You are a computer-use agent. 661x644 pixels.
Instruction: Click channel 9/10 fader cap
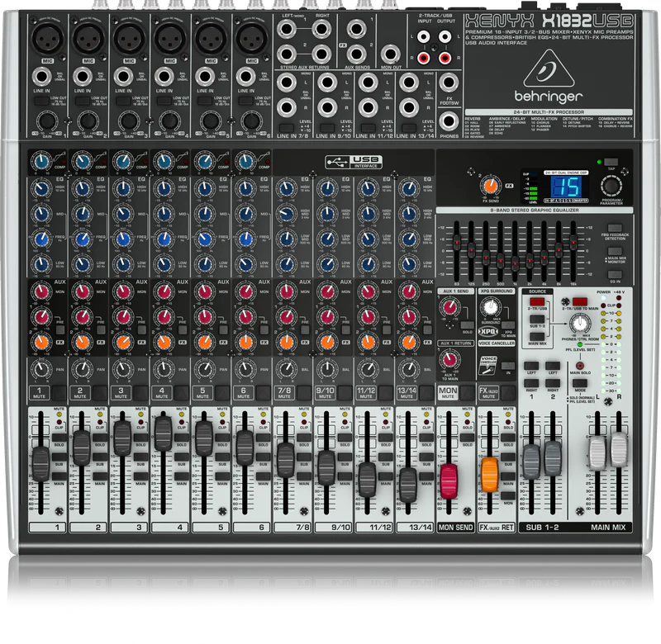[326, 468]
